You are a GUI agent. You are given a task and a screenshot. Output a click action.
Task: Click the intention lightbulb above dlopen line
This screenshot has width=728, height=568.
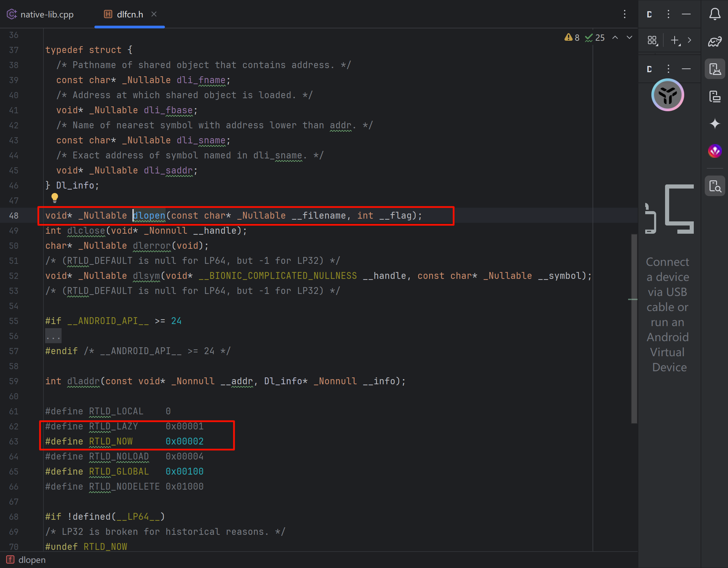coord(55,198)
